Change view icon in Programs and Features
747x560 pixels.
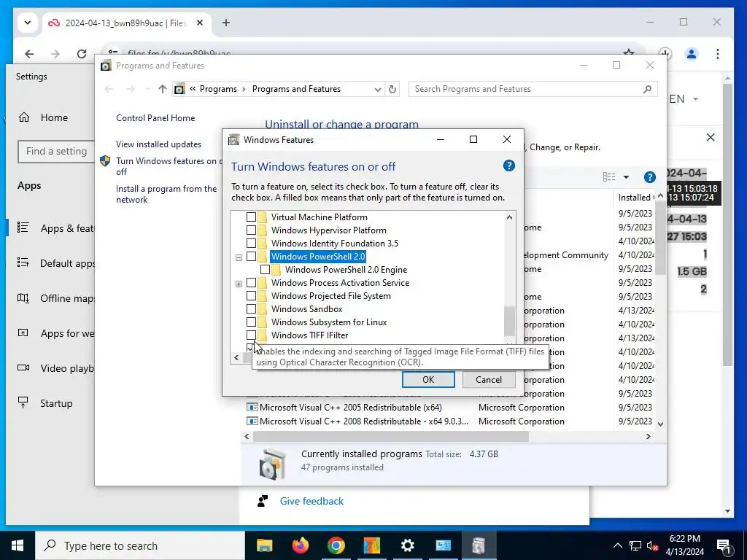pos(609,177)
